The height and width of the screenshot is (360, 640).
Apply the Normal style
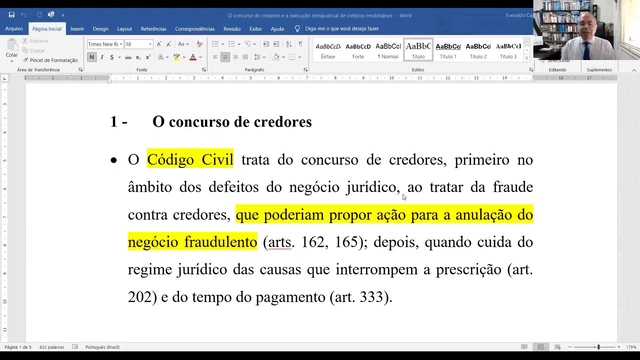[x=388, y=50]
